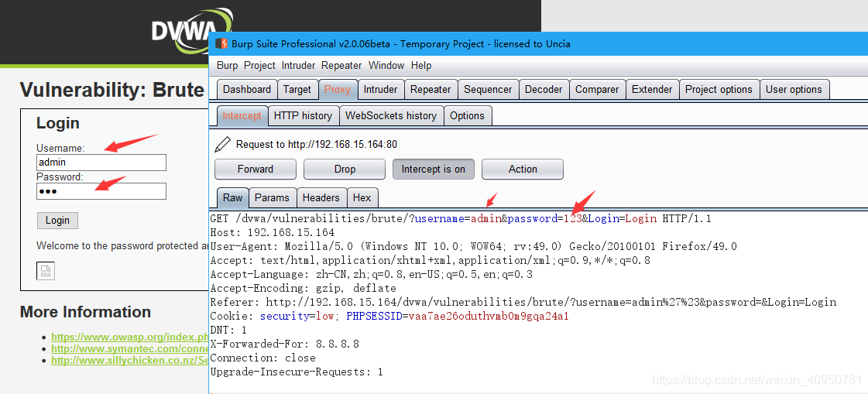Switch to the Repeater tool tab
The width and height of the screenshot is (868, 394).
431,90
